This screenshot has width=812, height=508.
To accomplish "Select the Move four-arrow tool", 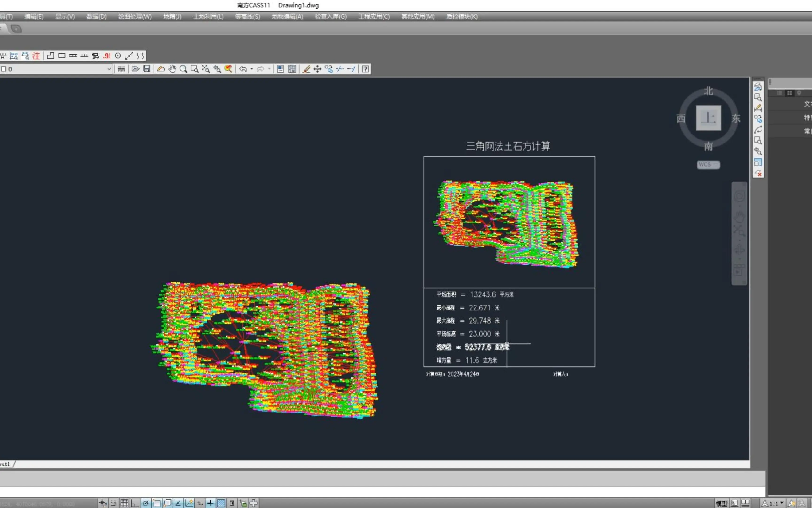I will coord(317,69).
